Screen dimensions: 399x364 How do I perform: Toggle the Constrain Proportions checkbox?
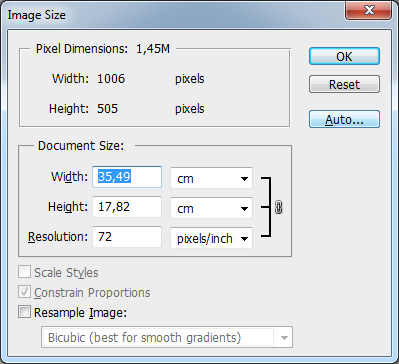point(24,292)
